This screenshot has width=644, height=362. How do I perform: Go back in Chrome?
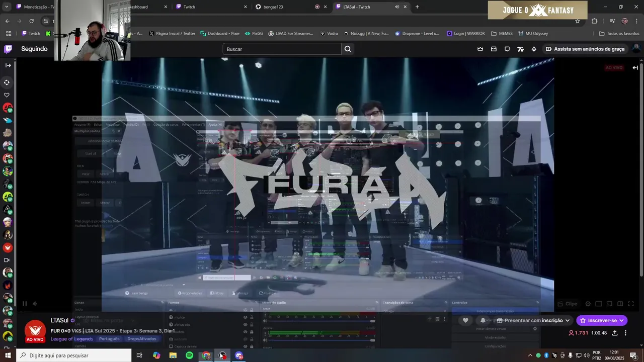coord(7,21)
